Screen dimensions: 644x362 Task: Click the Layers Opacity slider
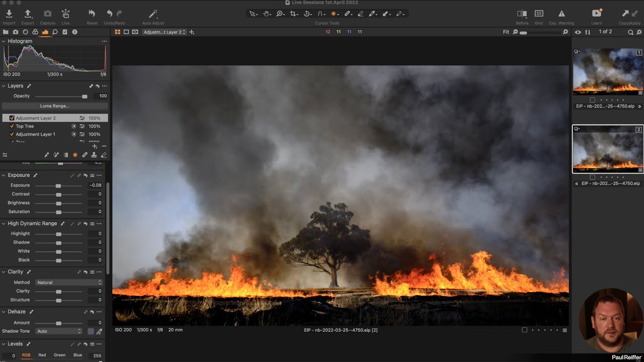[x=61, y=96]
